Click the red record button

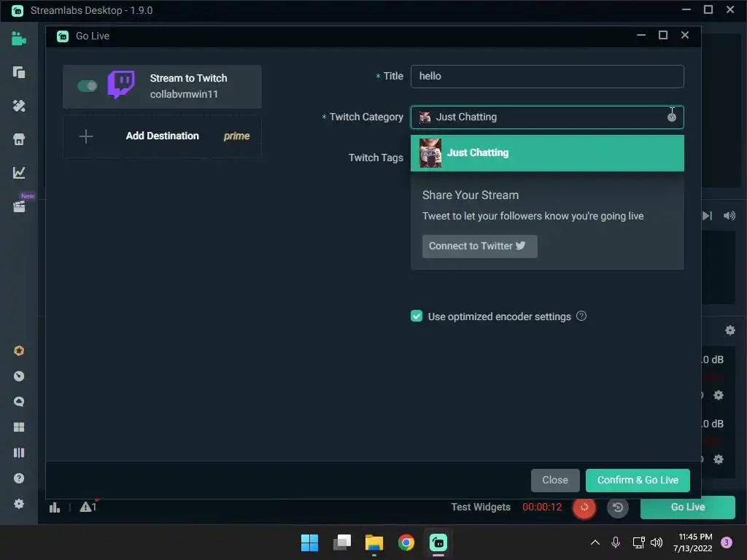click(x=584, y=507)
